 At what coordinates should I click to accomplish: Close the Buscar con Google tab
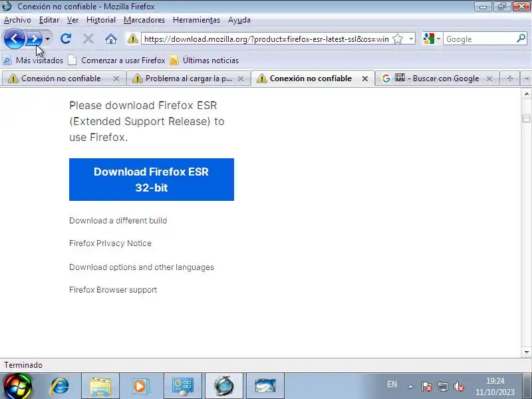[x=489, y=78]
